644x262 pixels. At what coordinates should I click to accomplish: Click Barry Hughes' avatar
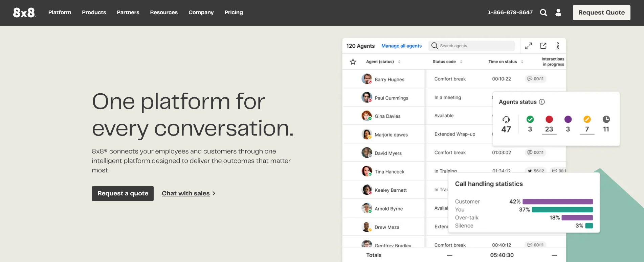367,79
